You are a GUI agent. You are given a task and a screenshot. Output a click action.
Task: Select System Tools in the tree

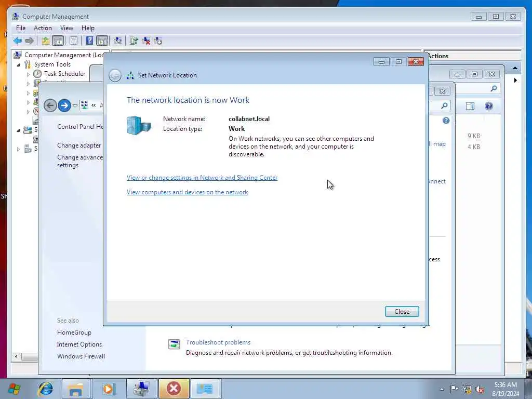point(52,64)
